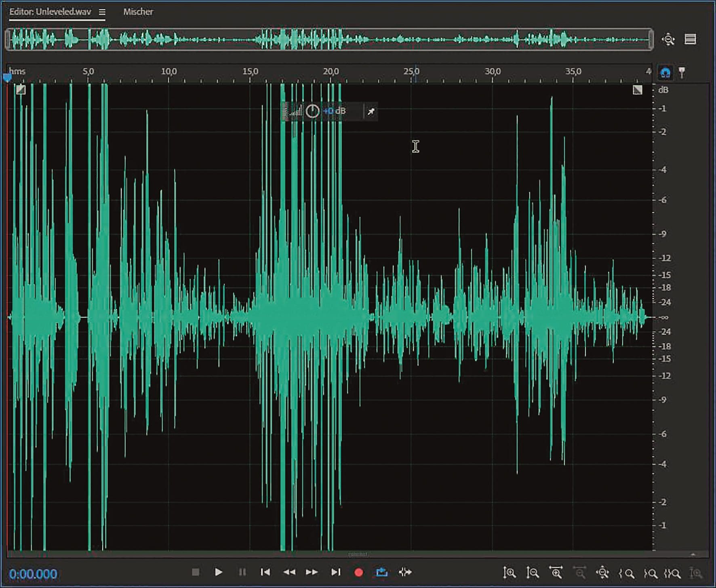Click the +0 dB gain value field
Screen dimensions: 716x588
point(335,111)
